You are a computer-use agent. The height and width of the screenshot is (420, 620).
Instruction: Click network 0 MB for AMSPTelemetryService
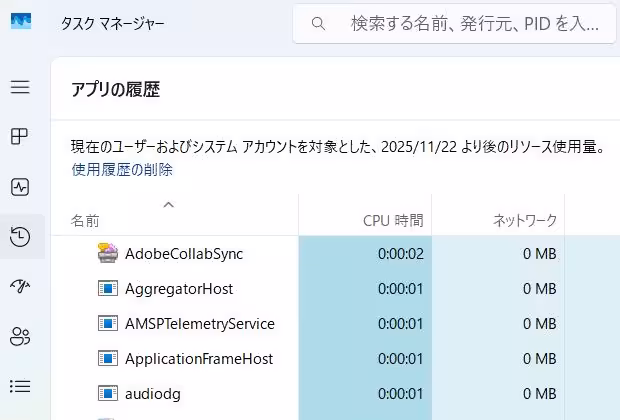tap(539, 324)
